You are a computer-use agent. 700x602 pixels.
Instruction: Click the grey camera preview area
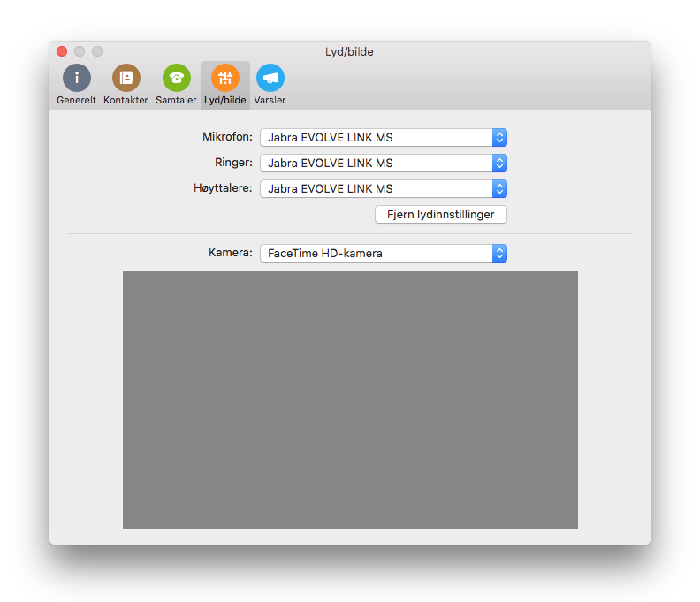(350, 400)
